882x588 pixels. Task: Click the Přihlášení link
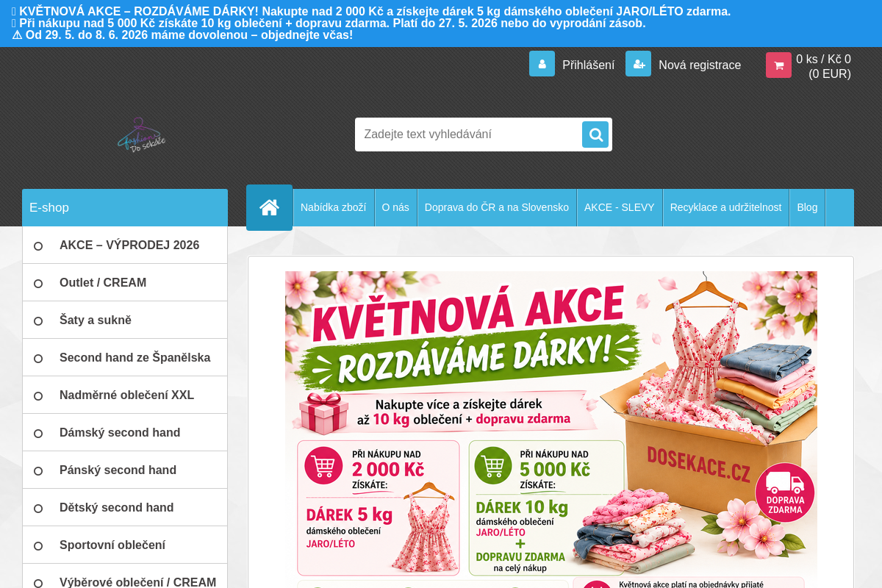[x=588, y=65]
